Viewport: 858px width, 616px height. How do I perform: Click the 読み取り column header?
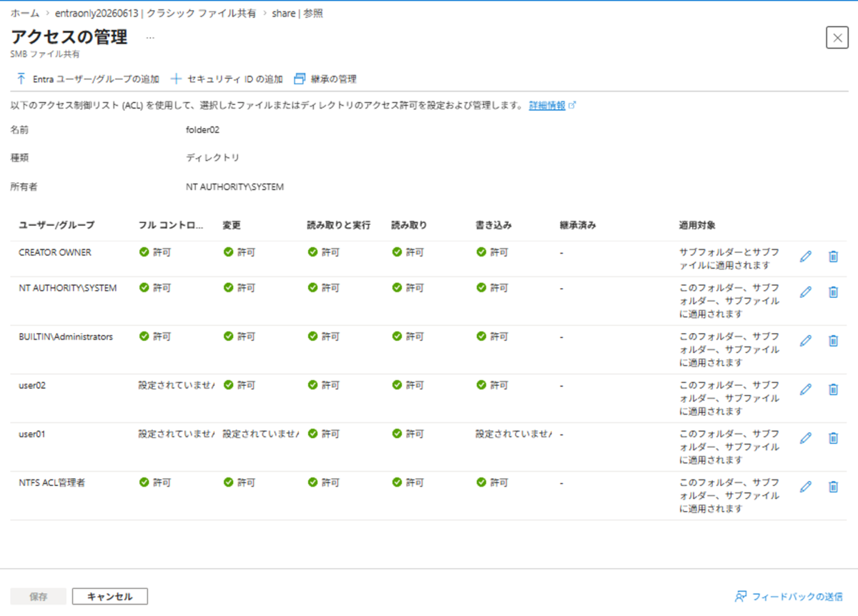tap(409, 225)
